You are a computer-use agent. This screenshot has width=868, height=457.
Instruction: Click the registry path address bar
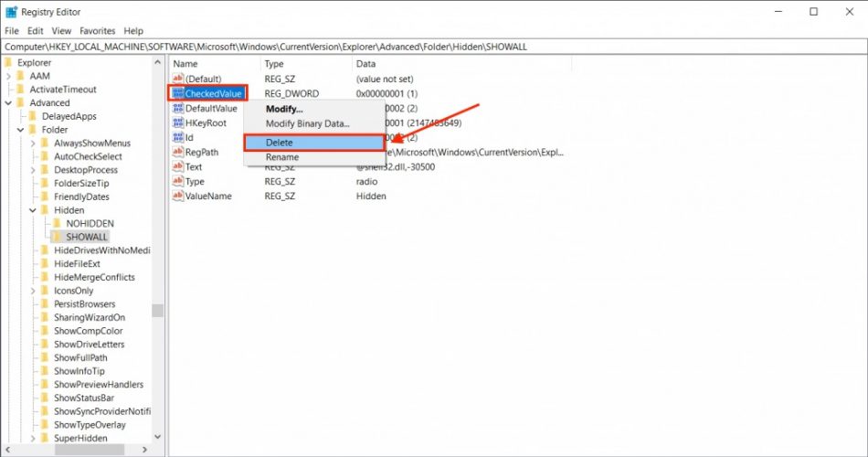pyautogui.click(x=434, y=47)
